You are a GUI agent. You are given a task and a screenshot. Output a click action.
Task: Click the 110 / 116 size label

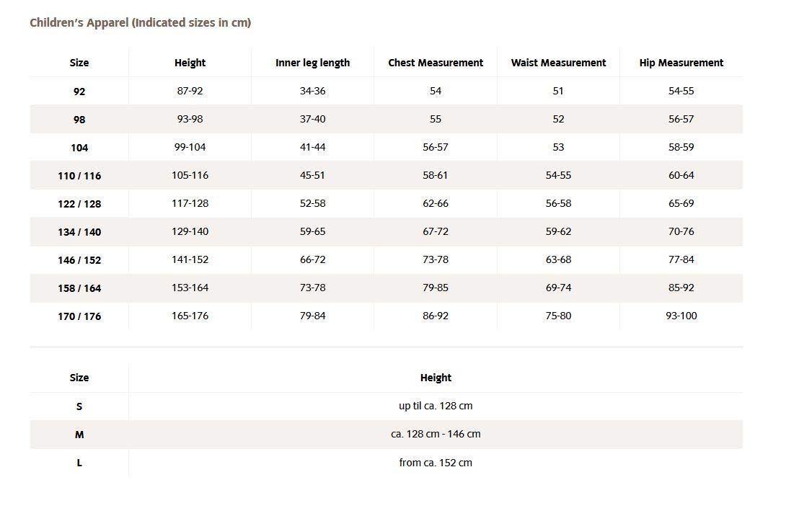click(x=79, y=176)
